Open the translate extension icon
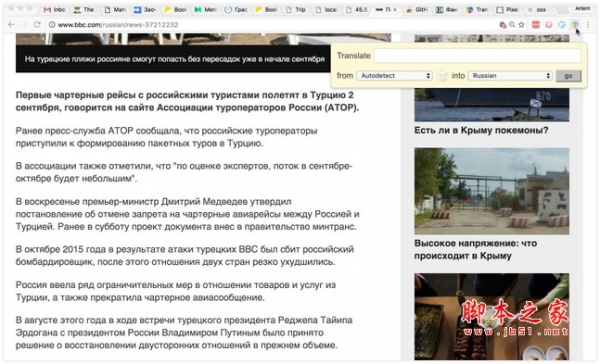The width and height of the screenshot is (600, 364). [x=574, y=24]
